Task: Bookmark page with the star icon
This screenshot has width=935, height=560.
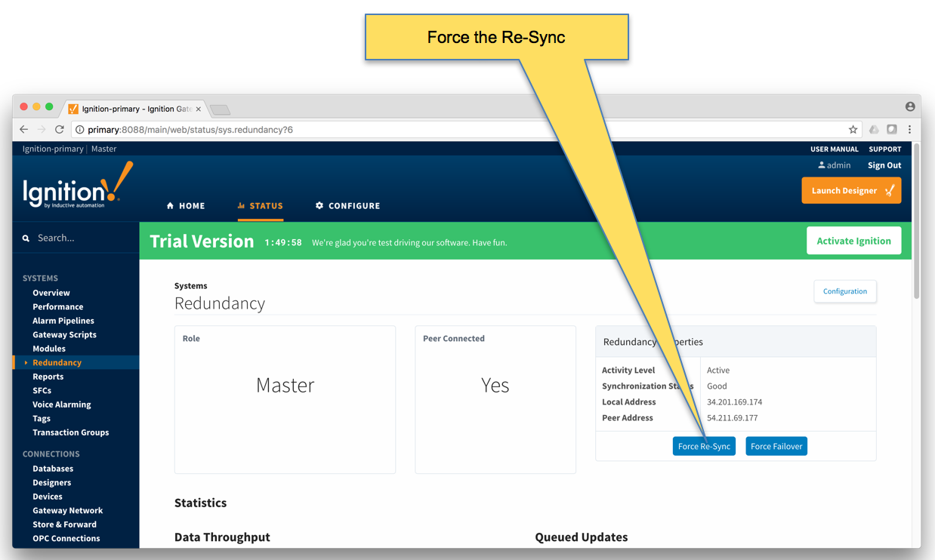Action: tap(853, 130)
